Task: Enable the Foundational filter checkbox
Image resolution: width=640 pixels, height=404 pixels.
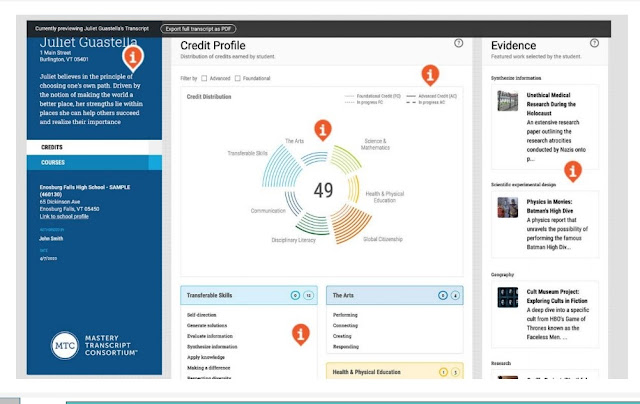Action: [238, 78]
